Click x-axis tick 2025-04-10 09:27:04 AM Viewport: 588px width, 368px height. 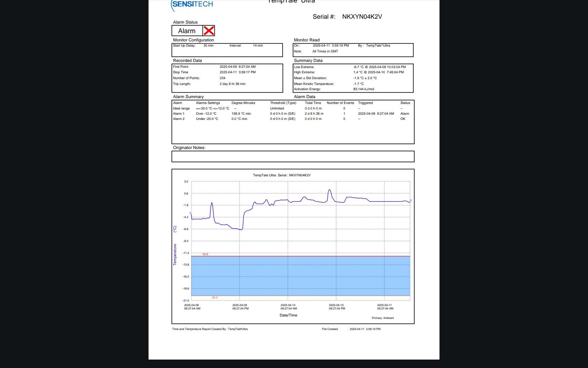click(x=288, y=307)
